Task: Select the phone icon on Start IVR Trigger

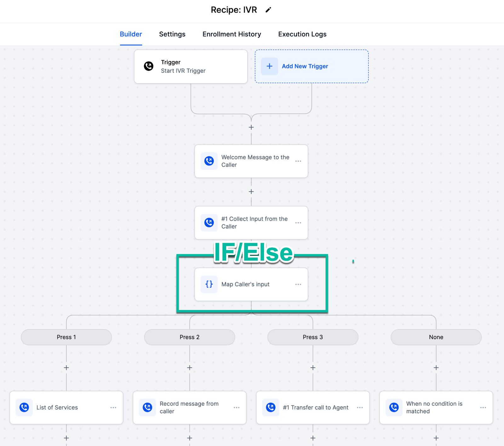Action: pos(148,66)
